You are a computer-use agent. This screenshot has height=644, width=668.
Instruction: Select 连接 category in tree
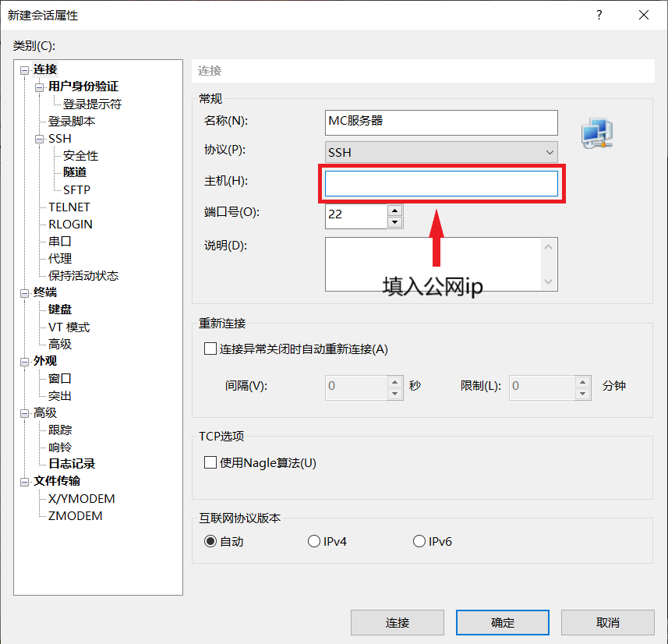point(45,69)
